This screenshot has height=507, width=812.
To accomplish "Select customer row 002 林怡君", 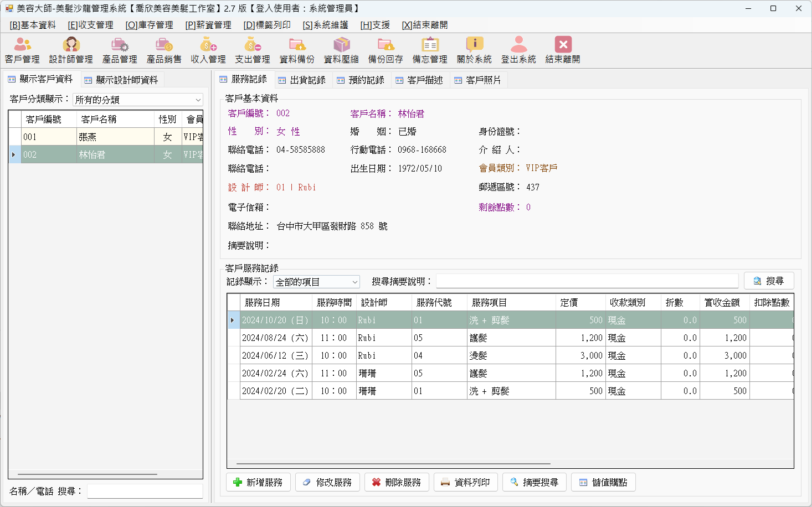I will click(106, 154).
